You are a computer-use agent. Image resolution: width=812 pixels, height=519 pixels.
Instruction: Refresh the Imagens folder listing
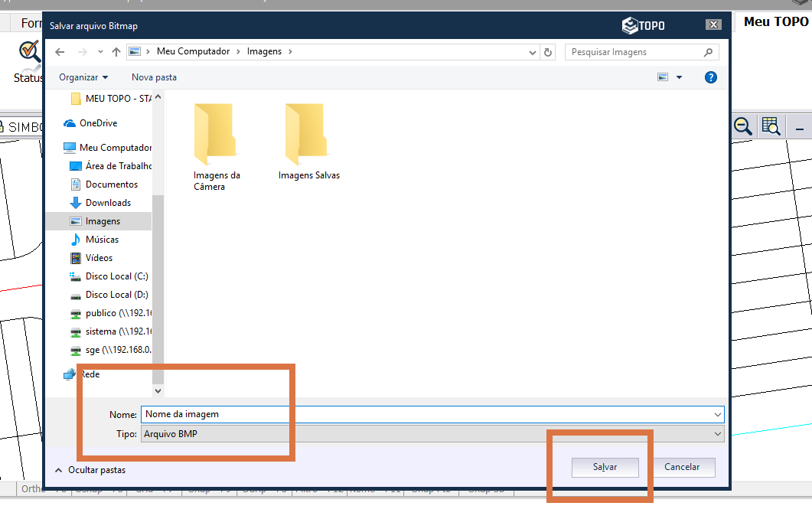(547, 52)
